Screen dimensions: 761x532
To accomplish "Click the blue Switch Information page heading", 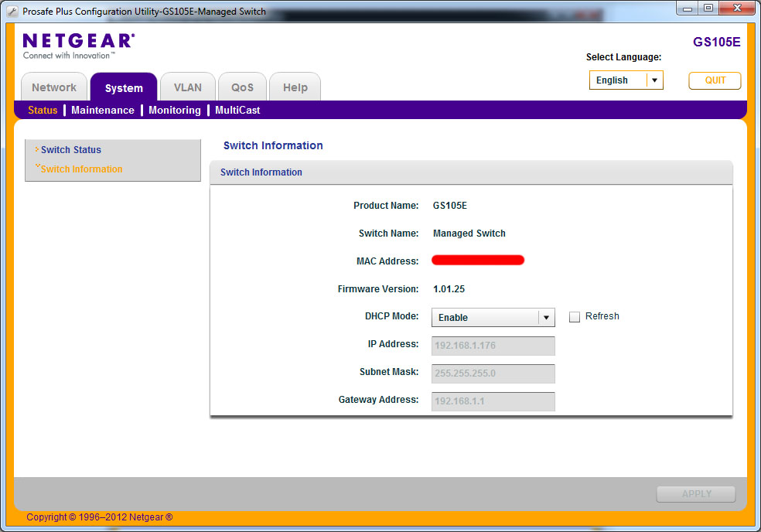I will (x=273, y=145).
